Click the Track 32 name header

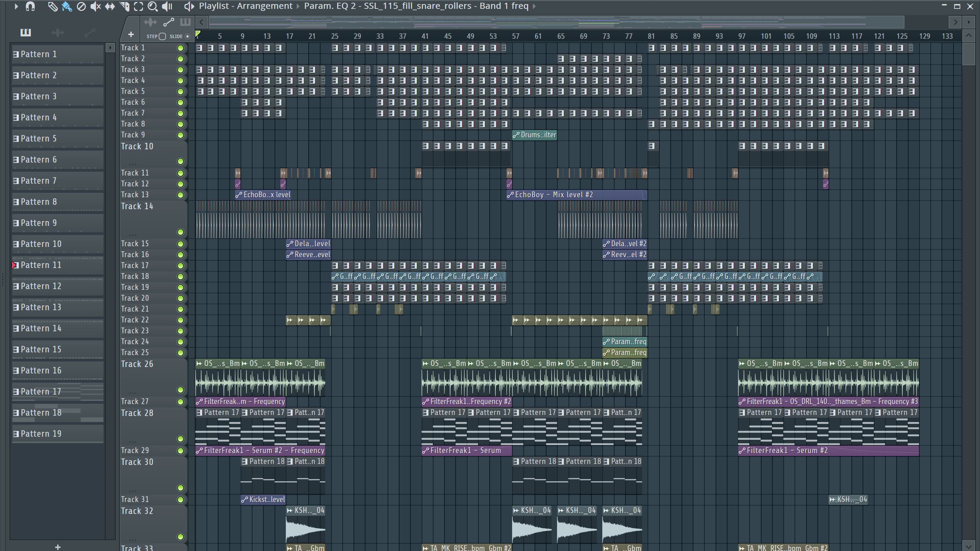point(137,512)
